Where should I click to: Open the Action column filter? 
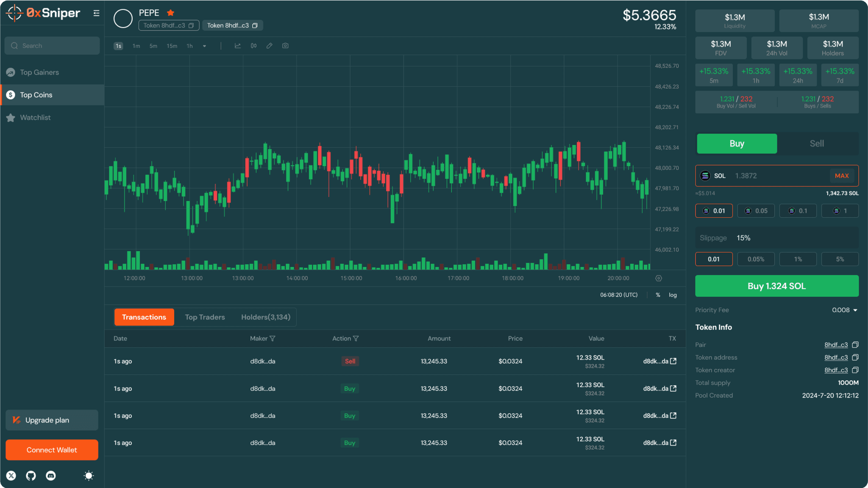(x=356, y=338)
